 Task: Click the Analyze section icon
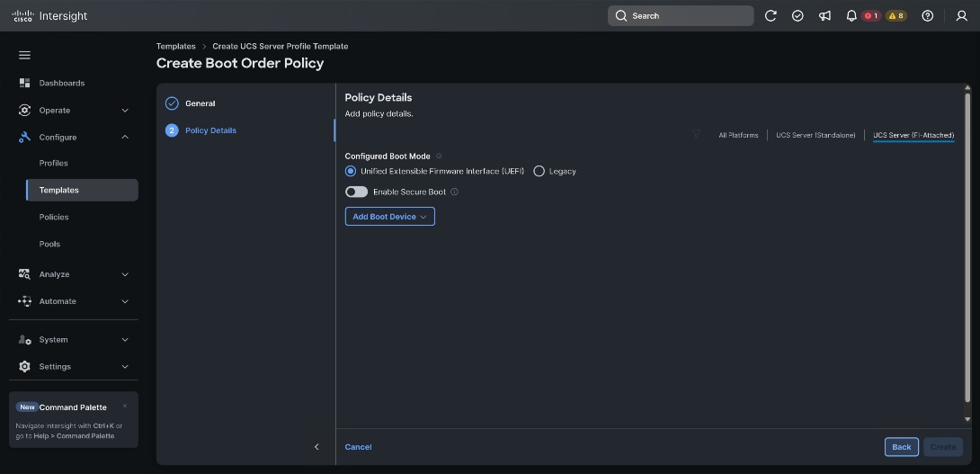[24, 274]
